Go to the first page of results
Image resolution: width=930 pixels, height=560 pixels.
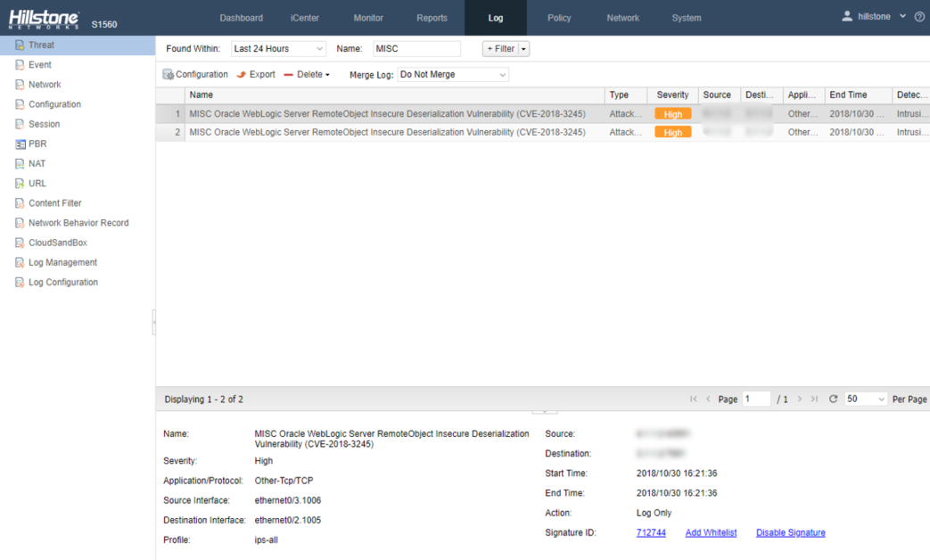(694, 399)
